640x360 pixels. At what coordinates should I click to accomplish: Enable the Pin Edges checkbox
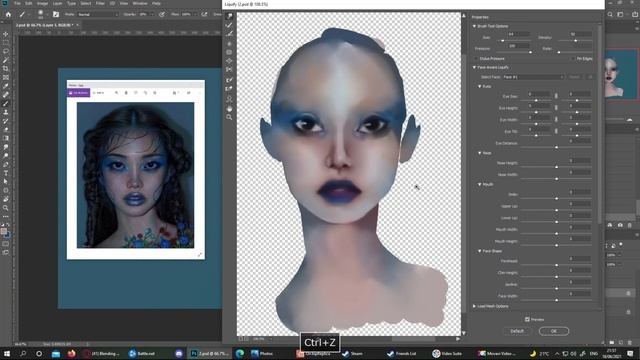pos(573,59)
